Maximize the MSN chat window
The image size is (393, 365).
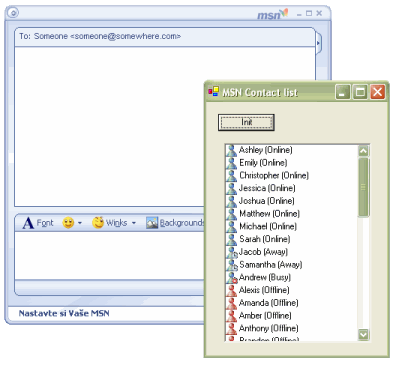(x=309, y=13)
